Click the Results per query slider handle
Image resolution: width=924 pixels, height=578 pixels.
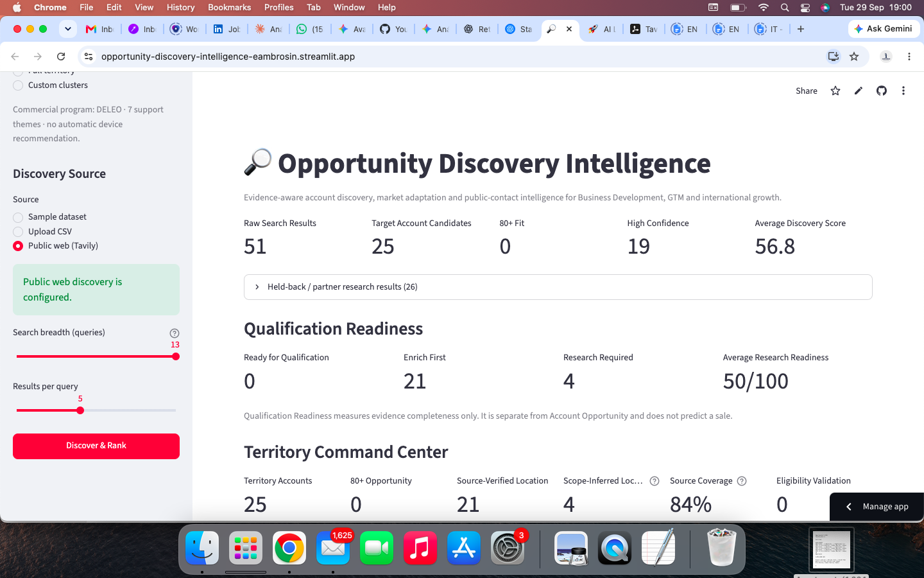(x=80, y=410)
